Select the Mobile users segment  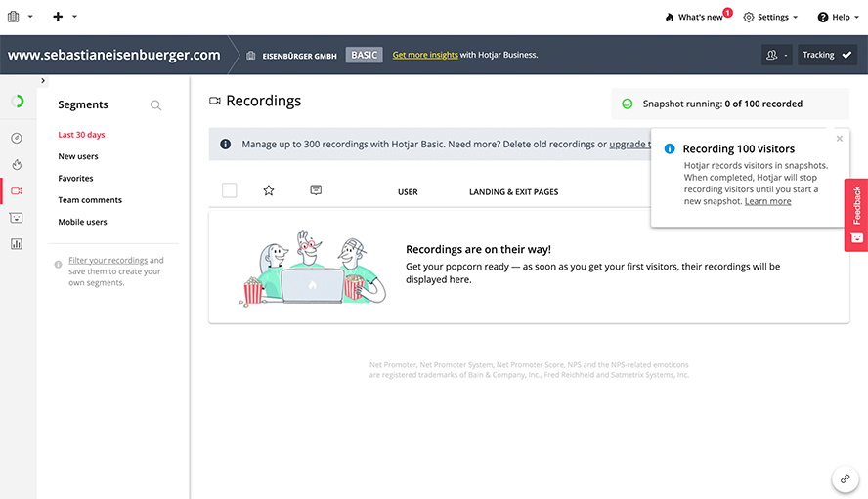click(82, 222)
